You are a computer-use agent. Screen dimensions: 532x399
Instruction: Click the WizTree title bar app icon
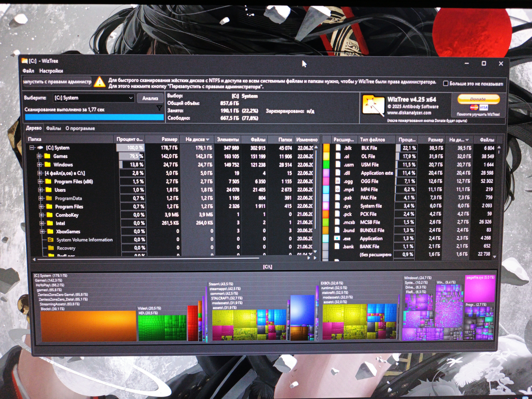(x=25, y=61)
